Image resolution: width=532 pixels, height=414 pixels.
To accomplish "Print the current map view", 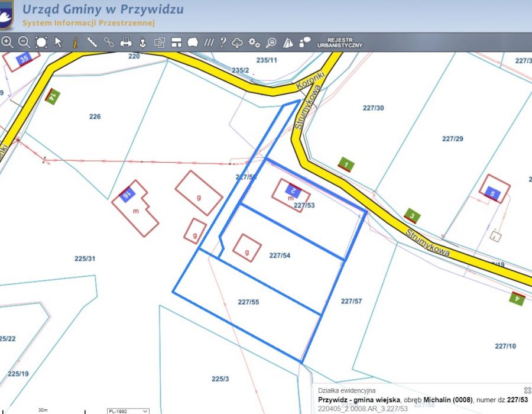I will point(126,43).
